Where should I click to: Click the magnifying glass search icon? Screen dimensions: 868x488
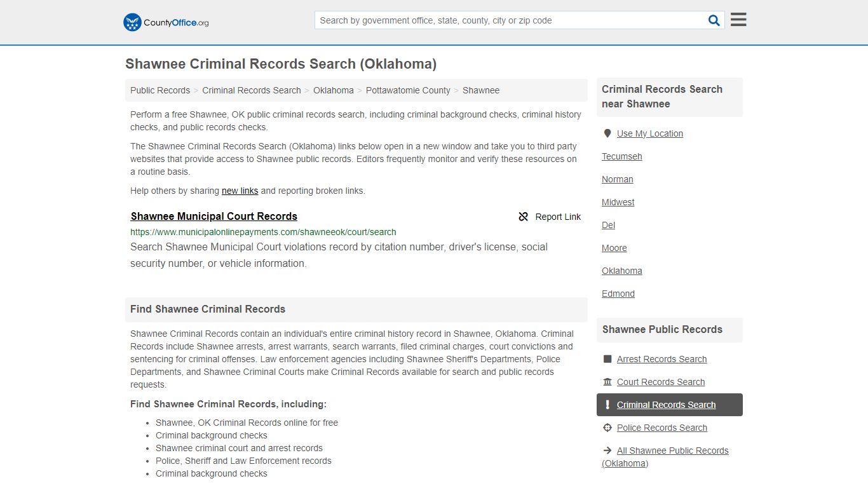pyautogui.click(x=714, y=20)
